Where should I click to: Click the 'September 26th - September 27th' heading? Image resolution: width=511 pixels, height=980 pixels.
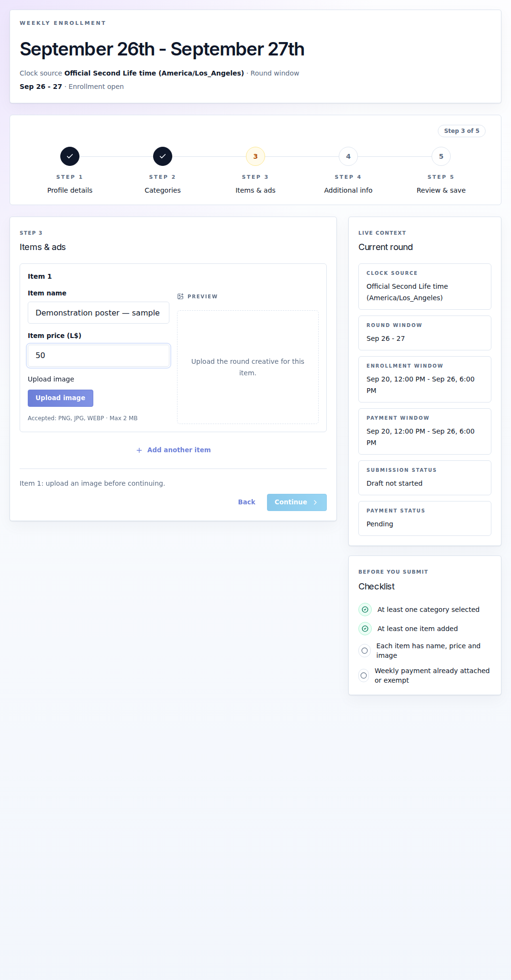point(162,49)
